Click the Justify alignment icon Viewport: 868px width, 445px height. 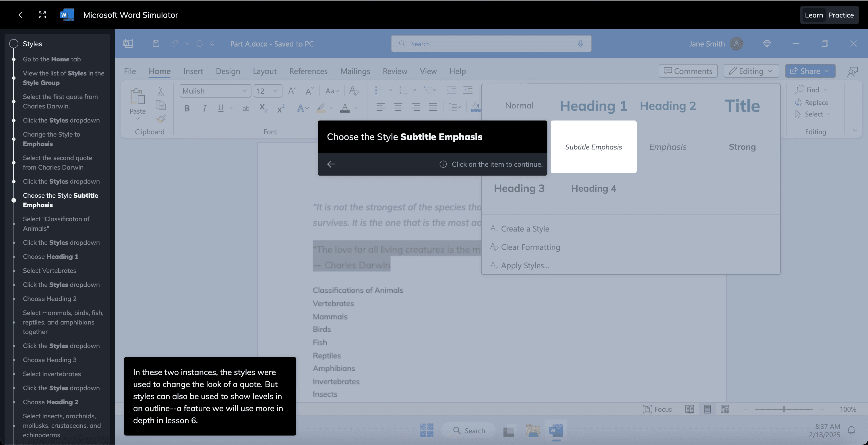(433, 107)
